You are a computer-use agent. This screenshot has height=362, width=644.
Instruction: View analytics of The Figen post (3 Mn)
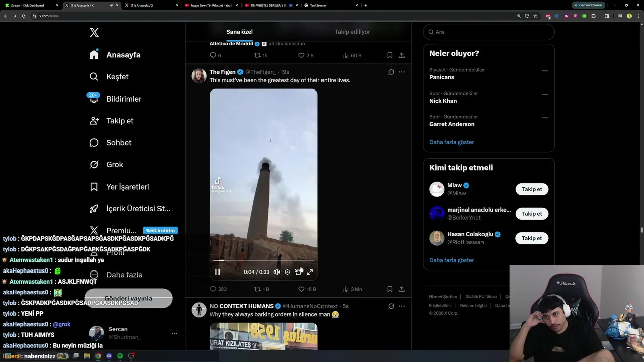pyautogui.click(x=352, y=289)
